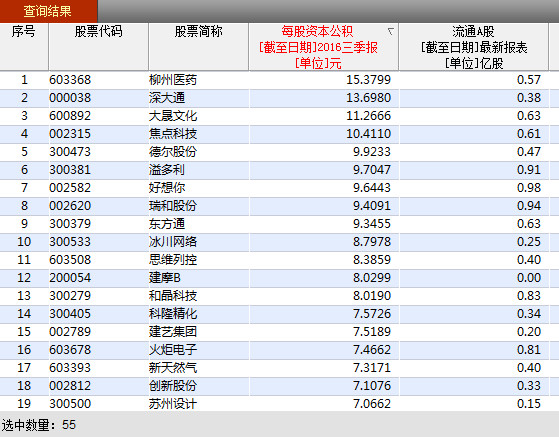Select stock code 300379
This screenshot has height=437, width=559.
[70, 224]
